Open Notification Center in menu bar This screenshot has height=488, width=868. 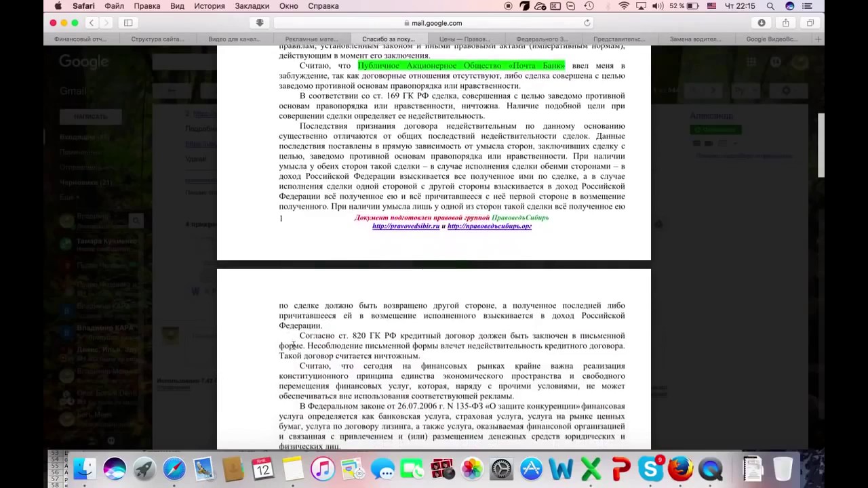[807, 6]
